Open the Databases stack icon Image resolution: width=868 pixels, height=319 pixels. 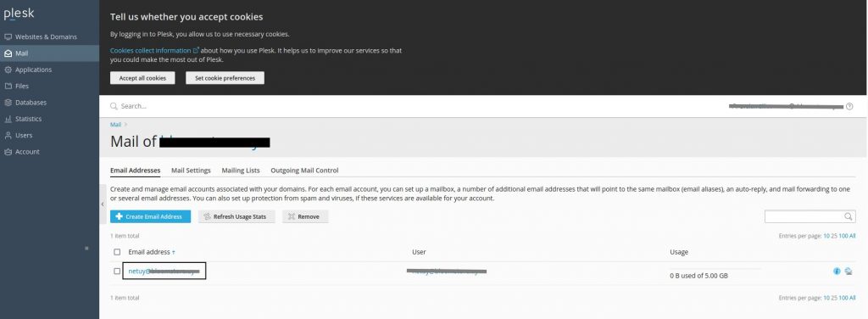tap(8, 103)
